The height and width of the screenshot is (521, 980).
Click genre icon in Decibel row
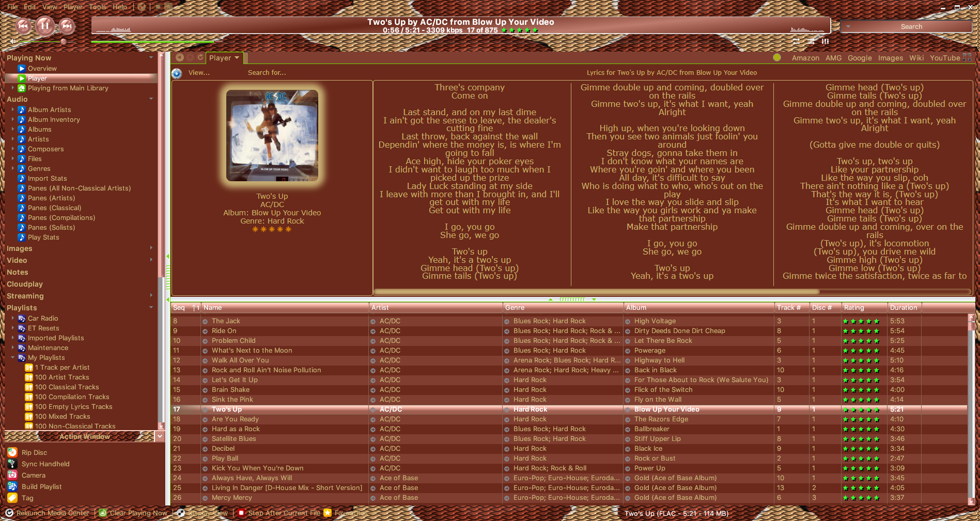507,449
